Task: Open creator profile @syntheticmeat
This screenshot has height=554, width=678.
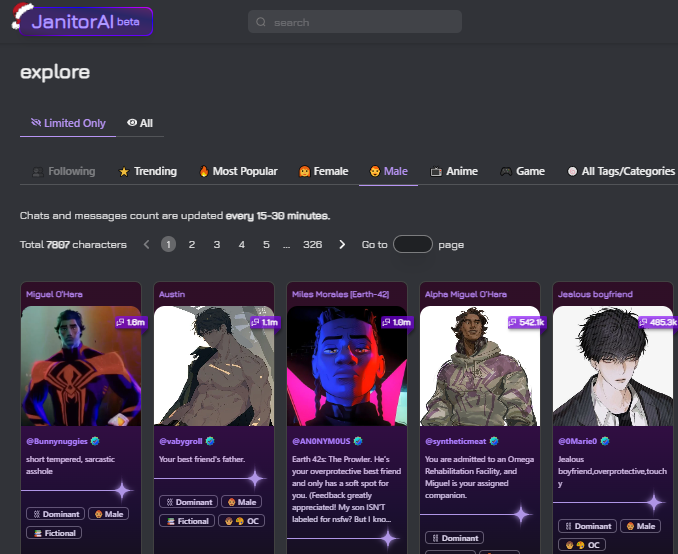Action: click(x=456, y=441)
